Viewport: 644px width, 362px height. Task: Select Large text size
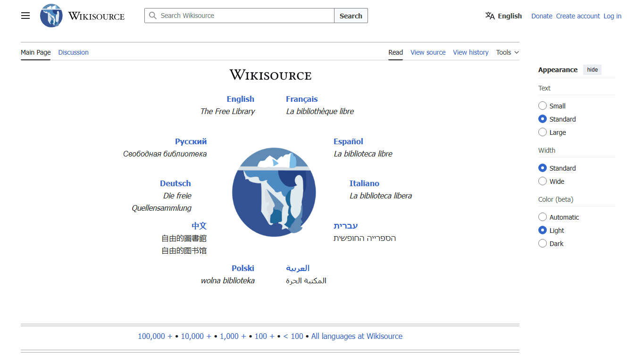543,132
